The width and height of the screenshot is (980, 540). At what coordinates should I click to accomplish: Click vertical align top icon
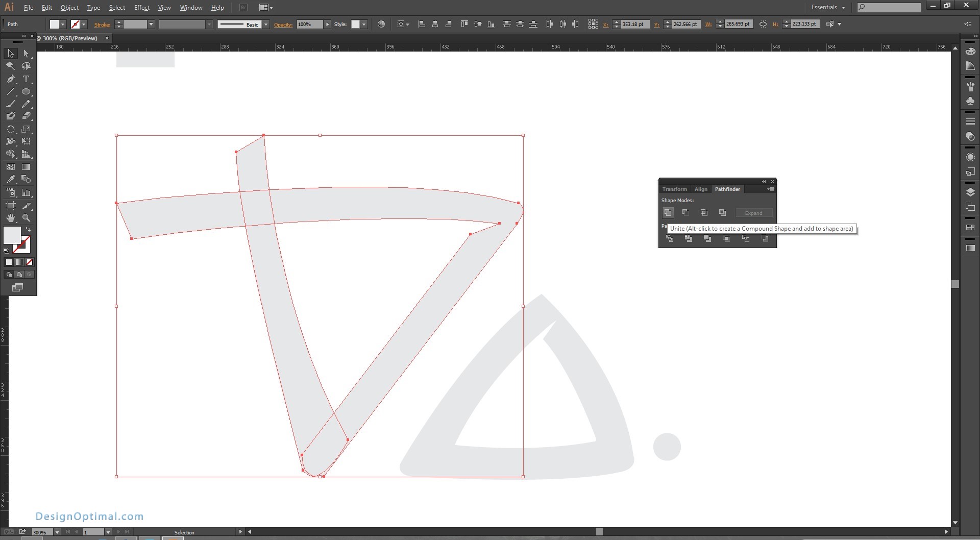[464, 24]
